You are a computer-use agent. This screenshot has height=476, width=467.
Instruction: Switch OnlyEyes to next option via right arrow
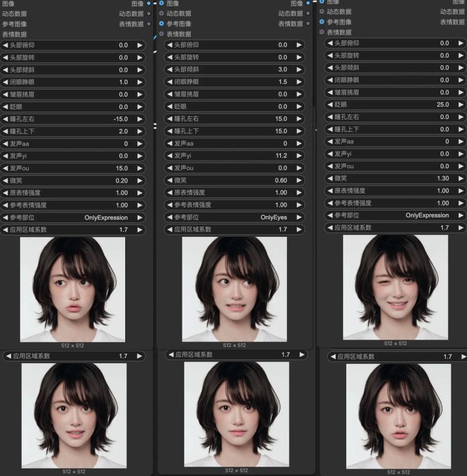pyautogui.click(x=299, y=217)
